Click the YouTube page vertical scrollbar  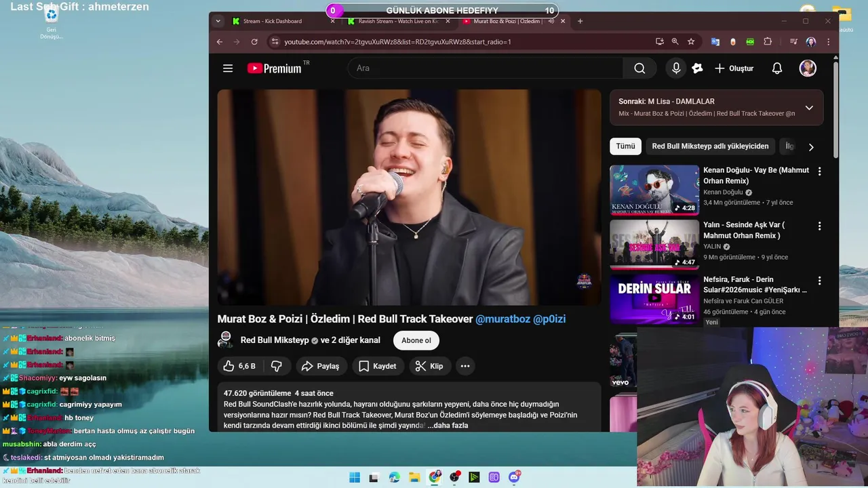[835, 108]
